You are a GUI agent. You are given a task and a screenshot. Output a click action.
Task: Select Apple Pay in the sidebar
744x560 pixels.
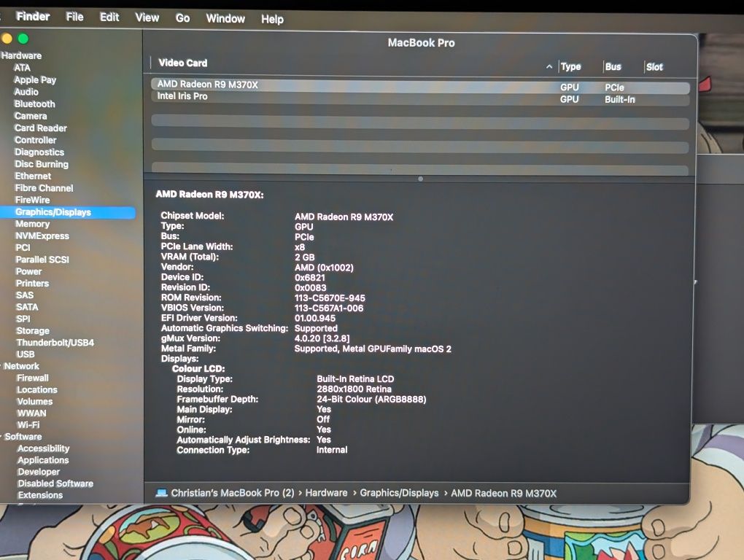(x=35, y=79)
